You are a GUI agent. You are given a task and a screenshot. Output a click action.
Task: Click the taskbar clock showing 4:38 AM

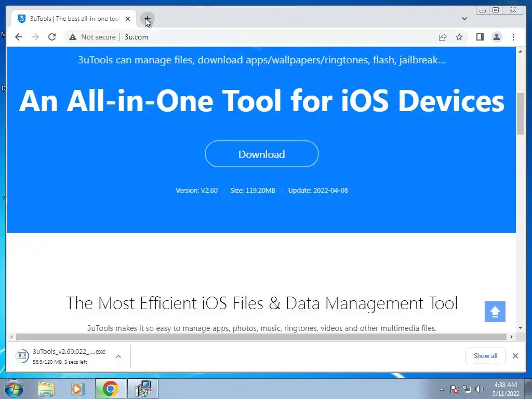tap(506, 389)
